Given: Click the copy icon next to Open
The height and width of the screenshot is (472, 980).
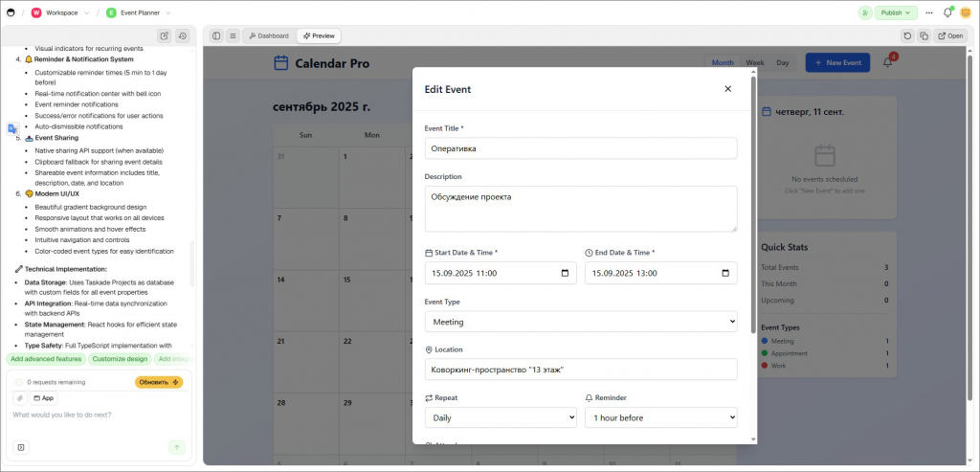Looking at the screenshot, I should 924,36.
